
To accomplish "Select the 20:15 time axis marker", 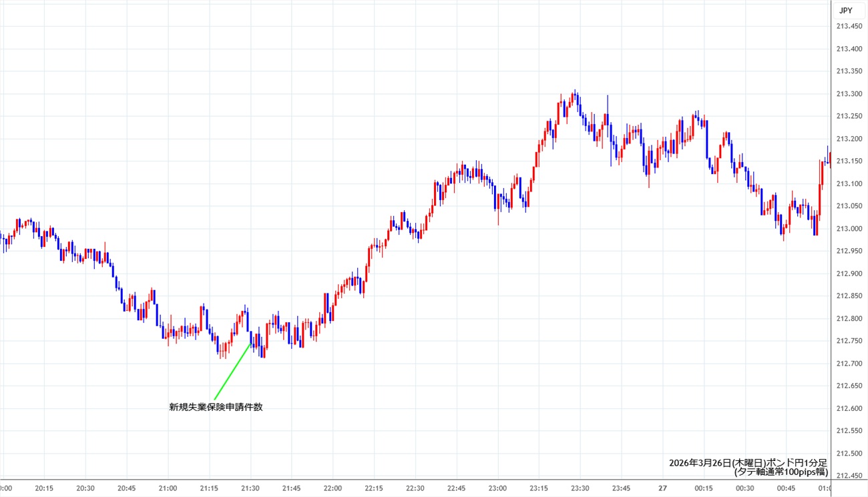I will point(44,488).
